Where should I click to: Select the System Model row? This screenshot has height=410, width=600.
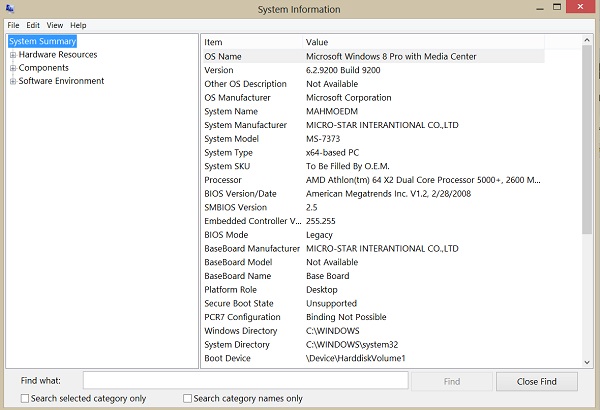coord(373,139)
